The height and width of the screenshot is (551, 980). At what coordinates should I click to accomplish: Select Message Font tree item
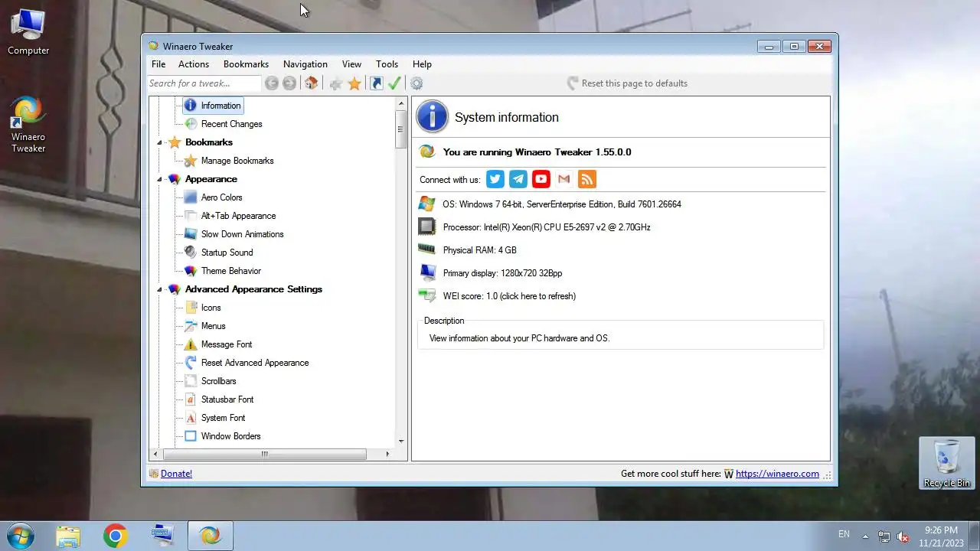[x=226, y=344]
